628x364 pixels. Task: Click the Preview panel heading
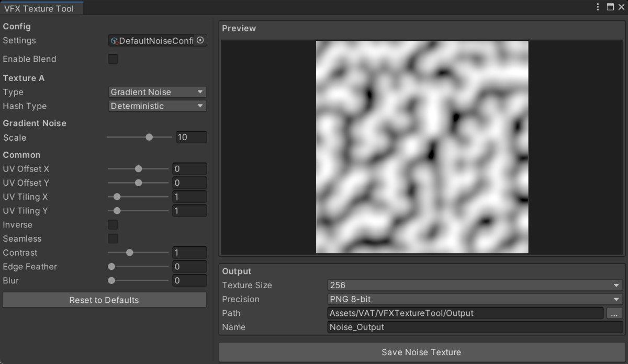pyautogui.click(x=239, y=28)
